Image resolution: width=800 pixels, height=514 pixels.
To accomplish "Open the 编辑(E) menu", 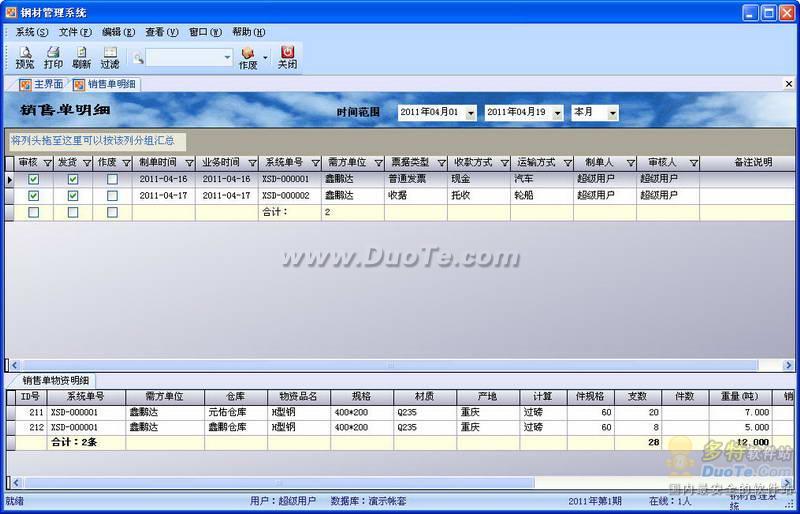I will 119,32.
